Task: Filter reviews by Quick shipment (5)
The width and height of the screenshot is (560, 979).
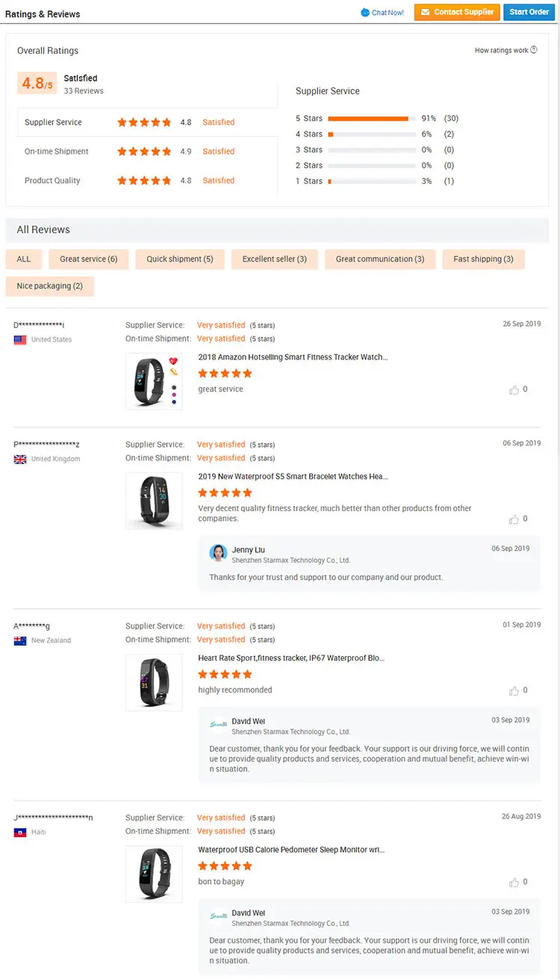Action: (180, 259)
